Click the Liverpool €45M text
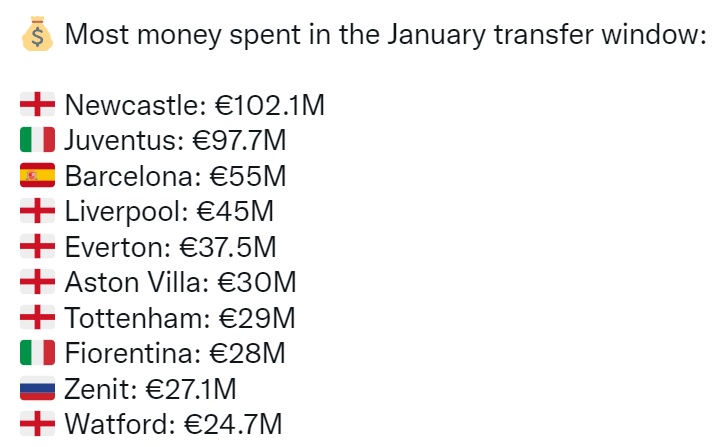 click(169, 211)
